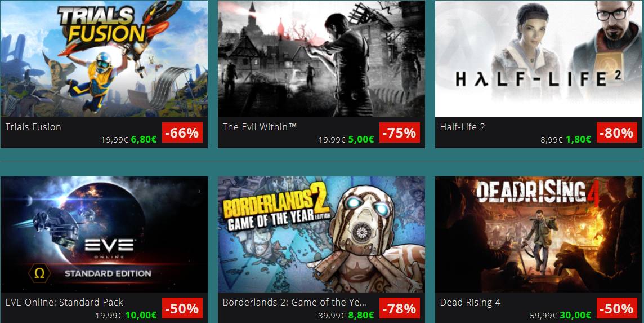Click the -75% discount badge
The image size is (644, 323).
pos(400,132)
